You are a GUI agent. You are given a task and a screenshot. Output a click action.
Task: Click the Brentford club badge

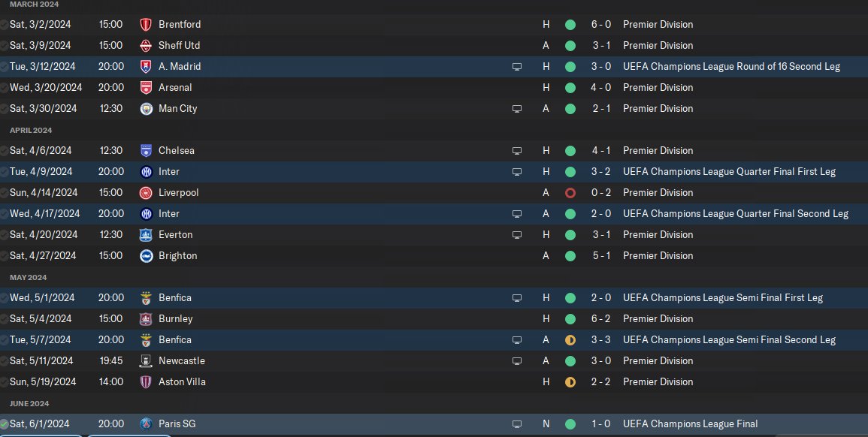coord(146,24)
